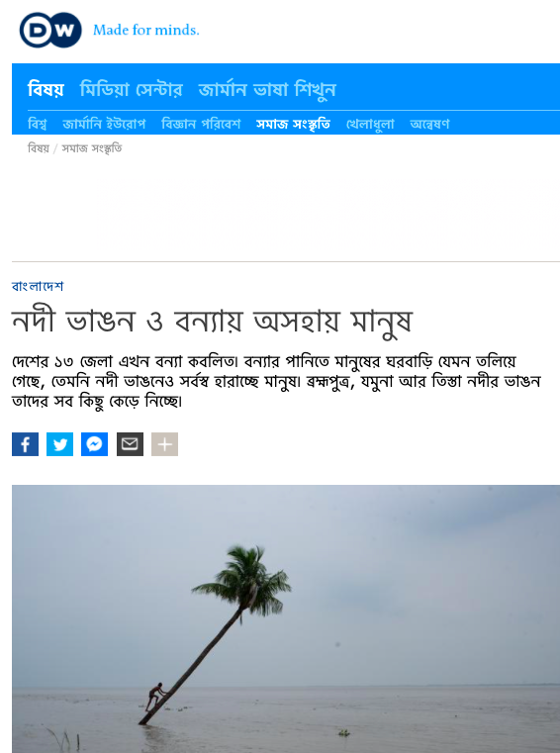Image resolution: width=560 pixels, height=753 pixels.
Task: Select বিজ্ঞান পরিবেশ menu item
Action: coord(201,124)
